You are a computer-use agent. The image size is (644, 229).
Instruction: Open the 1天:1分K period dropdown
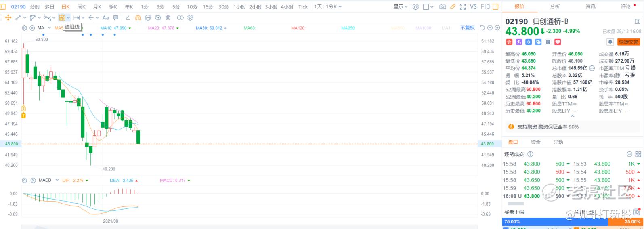[x=328, y=7]
